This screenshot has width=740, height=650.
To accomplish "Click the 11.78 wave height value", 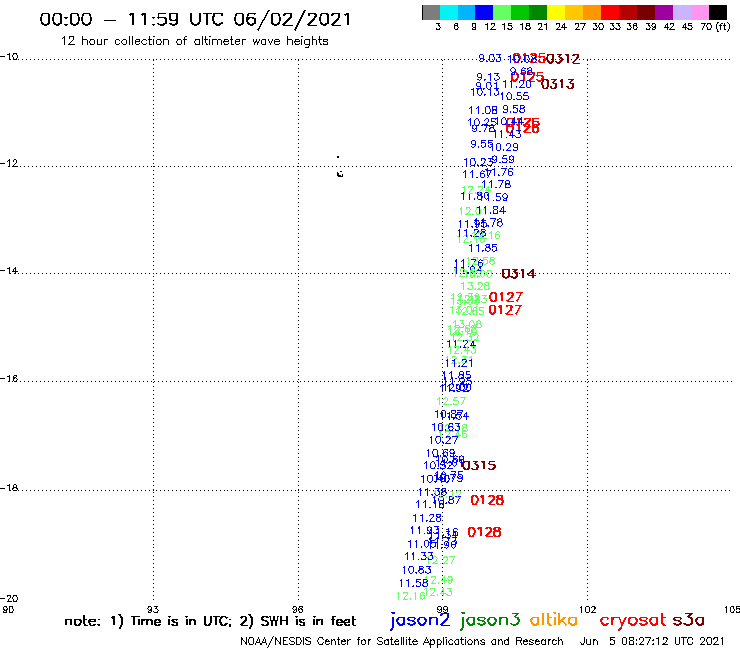I will (x=496, y=184).
